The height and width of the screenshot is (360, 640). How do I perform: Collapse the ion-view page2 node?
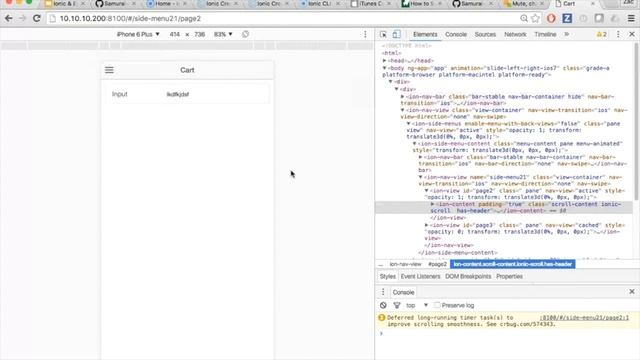pyautogui.click(x=427, y=191)
